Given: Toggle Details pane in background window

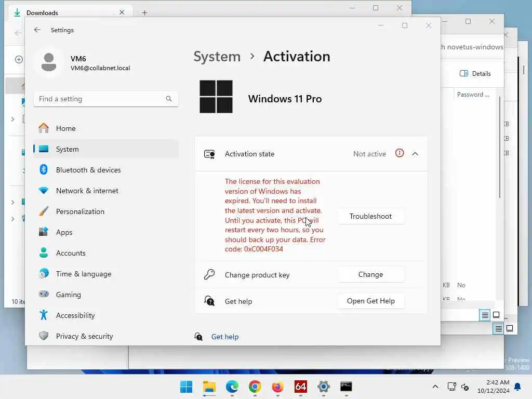Looking at the screenshot, I should tap(475, 74).
